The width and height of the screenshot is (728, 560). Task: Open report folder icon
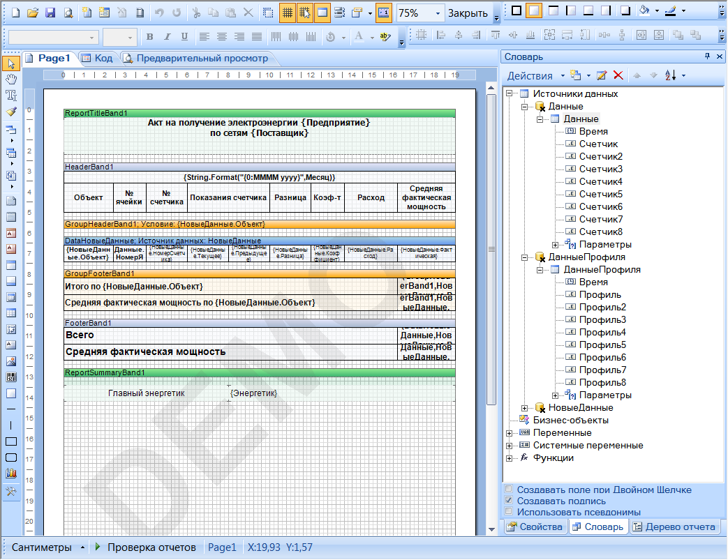(33, 13)
